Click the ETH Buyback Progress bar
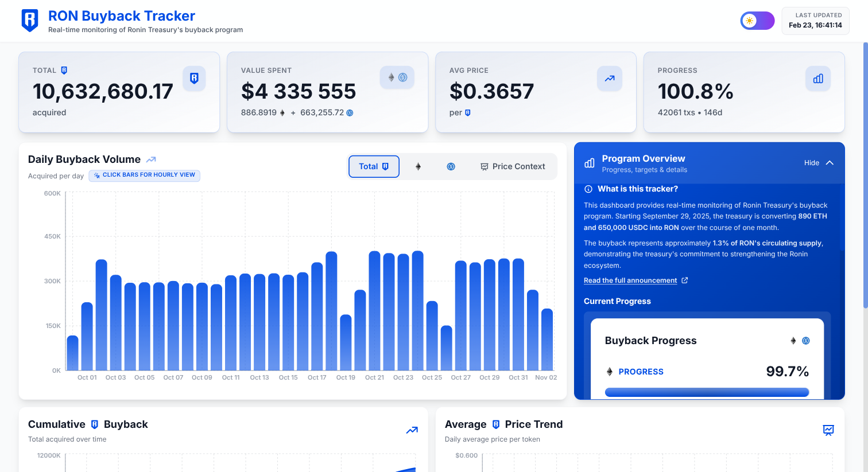Viewport: 868px width, 472px height. (707, 392)
